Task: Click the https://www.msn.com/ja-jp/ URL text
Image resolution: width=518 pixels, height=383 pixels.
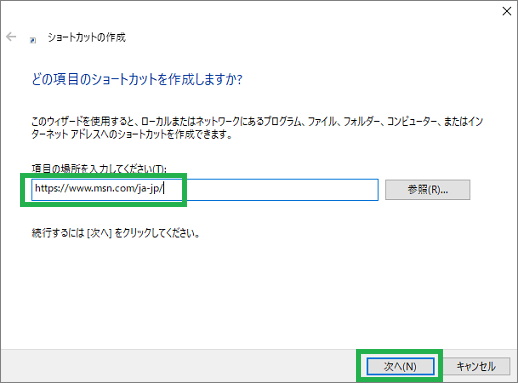Action: (x=99, y=188)
